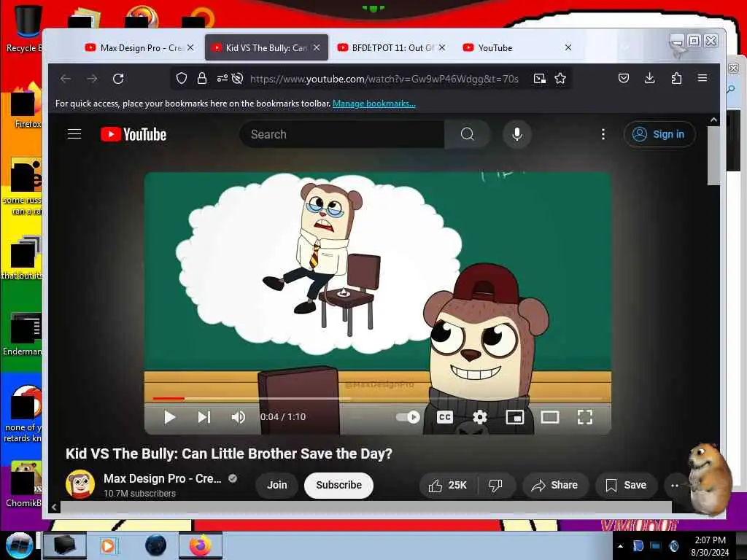Open YouTube settings three-dot menu
The width and height of the screenshot is (747, 560).
pyautogui.click(x=603, y=134)
